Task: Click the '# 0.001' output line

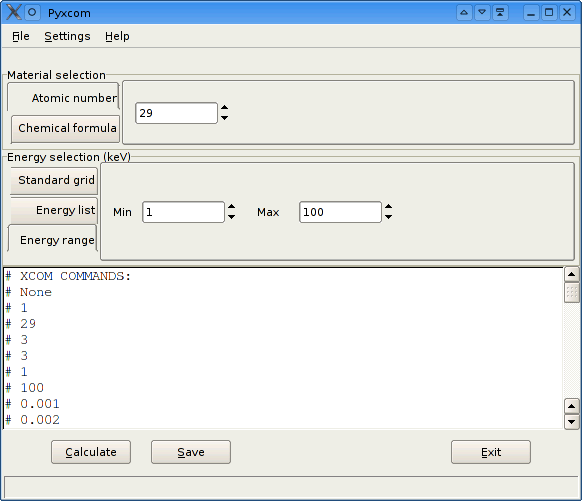Action: point(32,404)
